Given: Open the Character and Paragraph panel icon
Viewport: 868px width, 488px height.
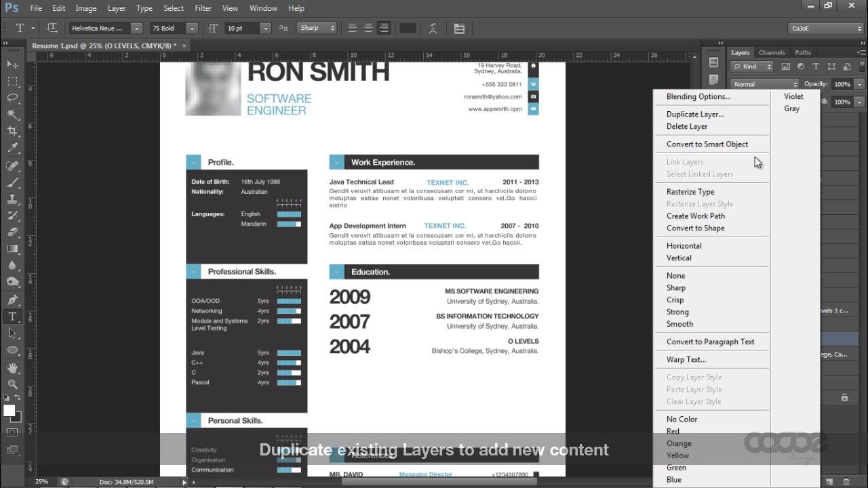Looking at the screenshot, I should [x=459, y=28].
